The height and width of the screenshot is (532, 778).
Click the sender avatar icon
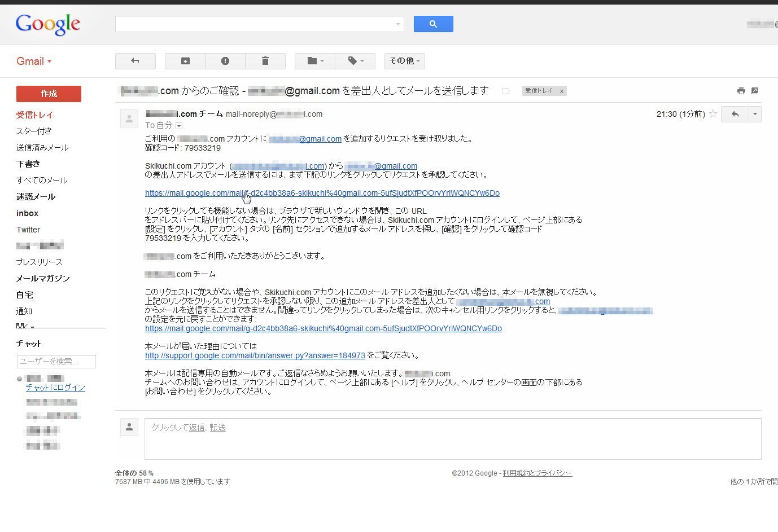(x=129, y=118)
